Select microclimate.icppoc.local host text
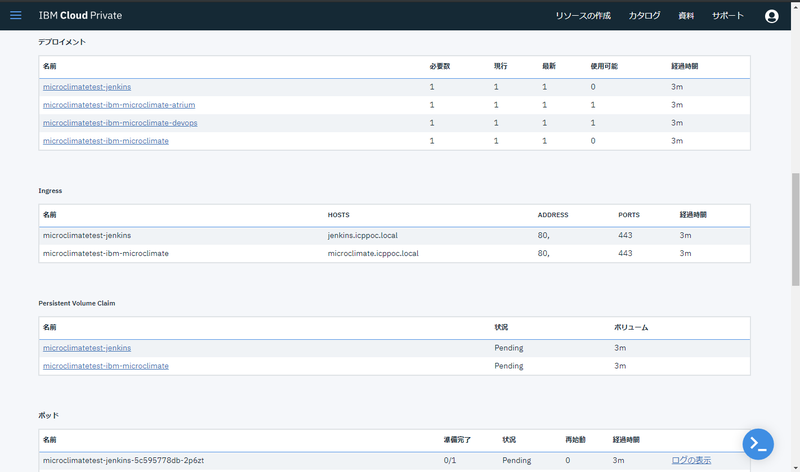800x472 pixels. 373,253
